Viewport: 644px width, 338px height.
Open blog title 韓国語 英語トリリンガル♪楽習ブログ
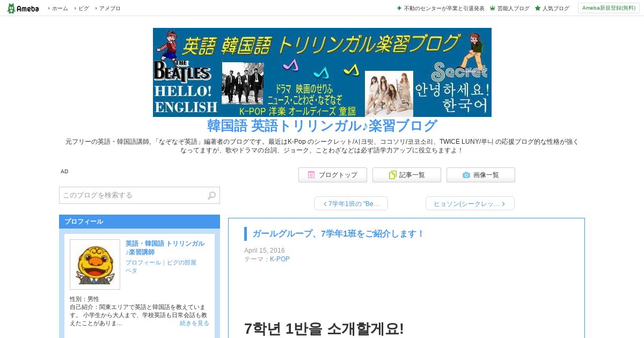point(322,126)
